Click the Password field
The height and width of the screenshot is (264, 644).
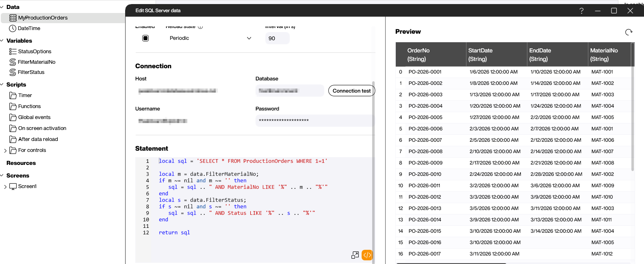click(314, 121)
